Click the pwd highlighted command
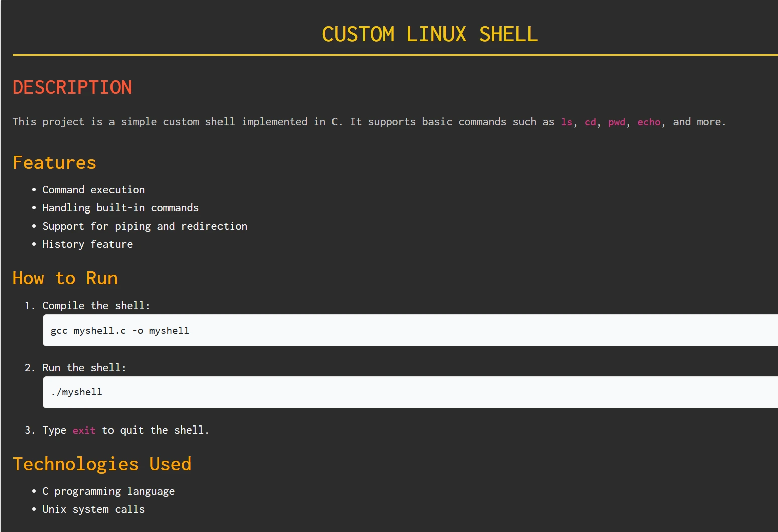The width and height of the screenshot is (778, 532). tap(617, 122)
